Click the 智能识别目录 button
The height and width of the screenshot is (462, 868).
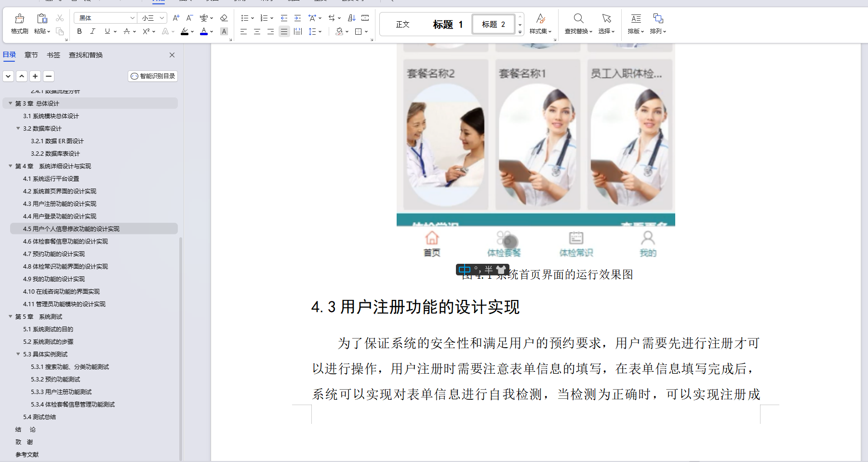click(x=153, y=76)
